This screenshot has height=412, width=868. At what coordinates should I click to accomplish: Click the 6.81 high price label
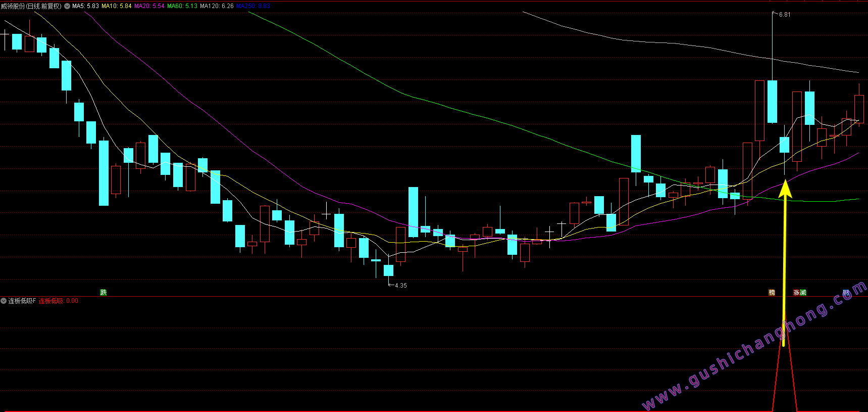tap(785, 15)
